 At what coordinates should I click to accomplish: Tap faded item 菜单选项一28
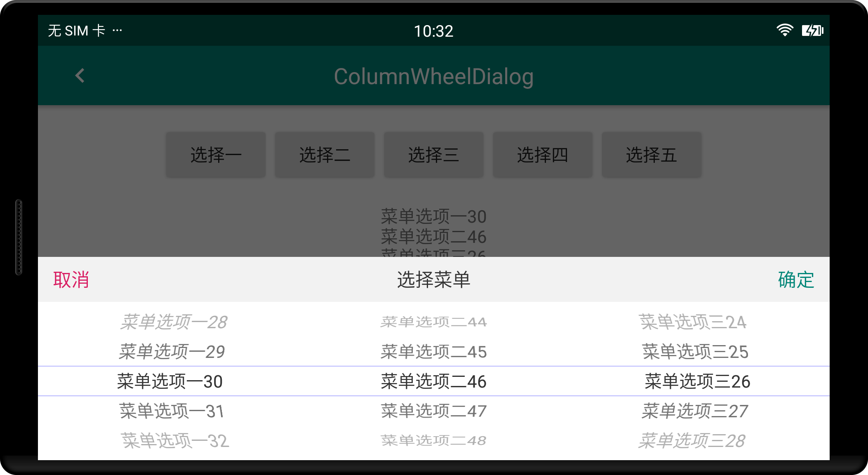click(173, 322)
